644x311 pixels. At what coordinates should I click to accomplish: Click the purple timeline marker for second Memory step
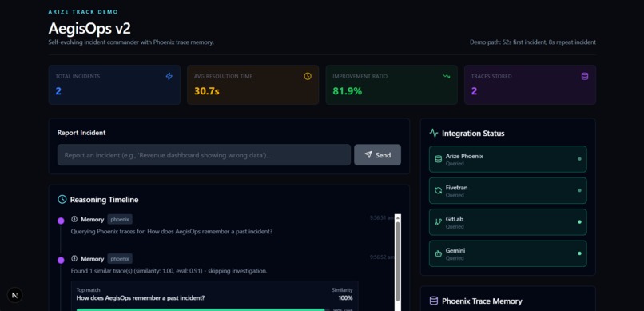pyautogui.click(x=61, y=260)
